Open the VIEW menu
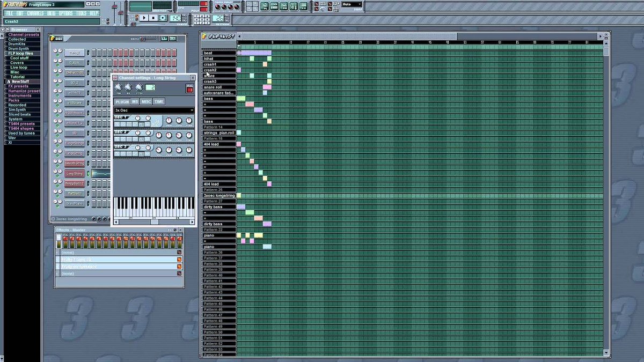 (51, 13)
